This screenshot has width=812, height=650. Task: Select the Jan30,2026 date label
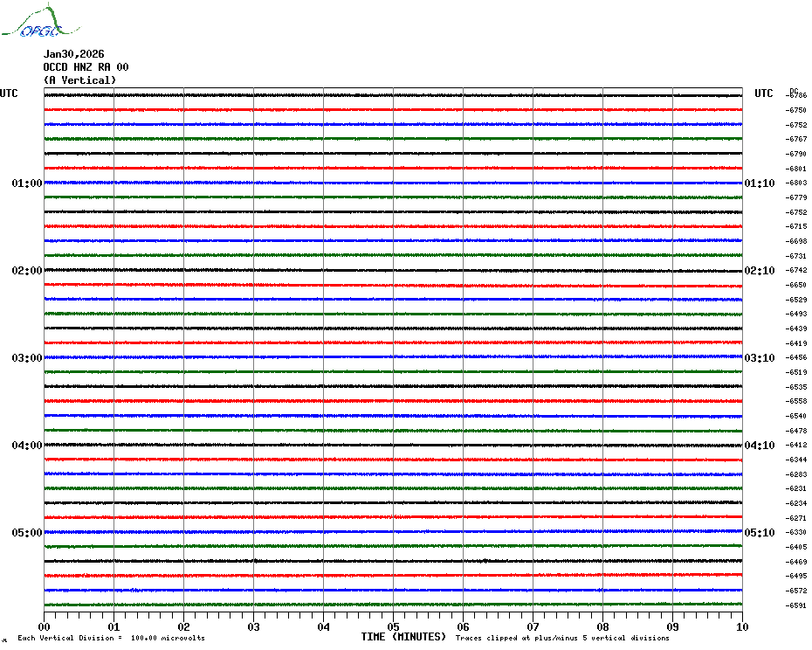click(73, 53)
